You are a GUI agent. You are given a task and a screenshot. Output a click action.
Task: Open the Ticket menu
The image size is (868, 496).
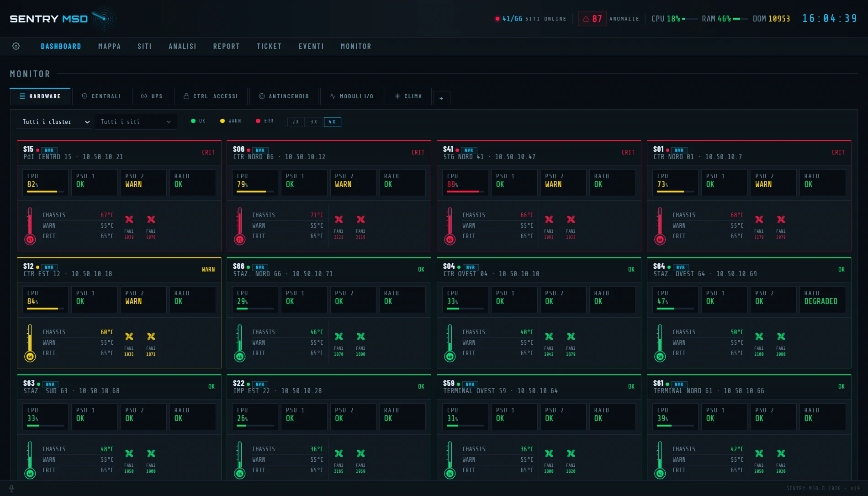(x=269, y=46)
